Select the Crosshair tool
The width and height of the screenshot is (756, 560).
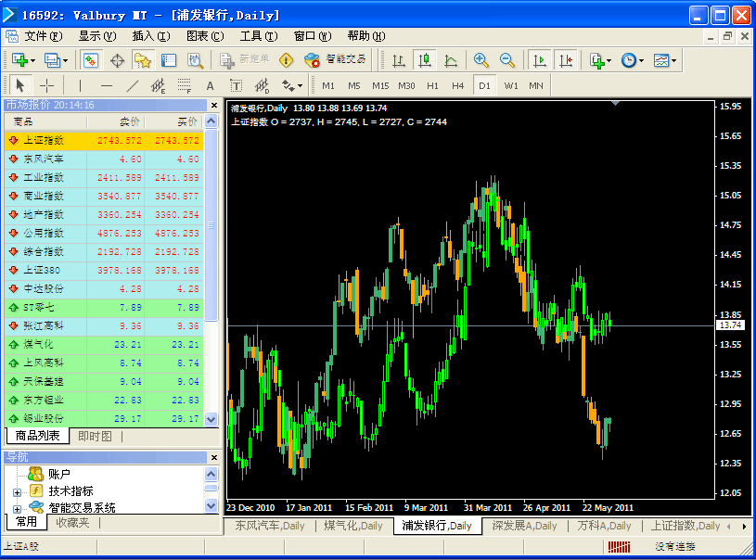[x=46, y=86]
